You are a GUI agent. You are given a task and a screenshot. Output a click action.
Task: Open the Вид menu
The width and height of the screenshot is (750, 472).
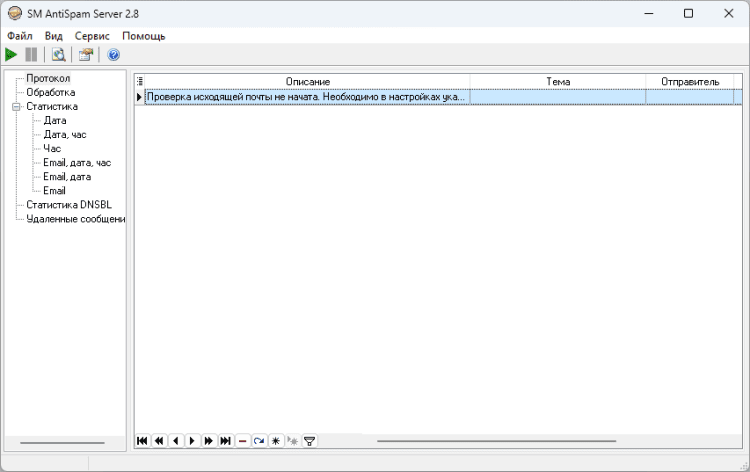[x=54, y=36]
